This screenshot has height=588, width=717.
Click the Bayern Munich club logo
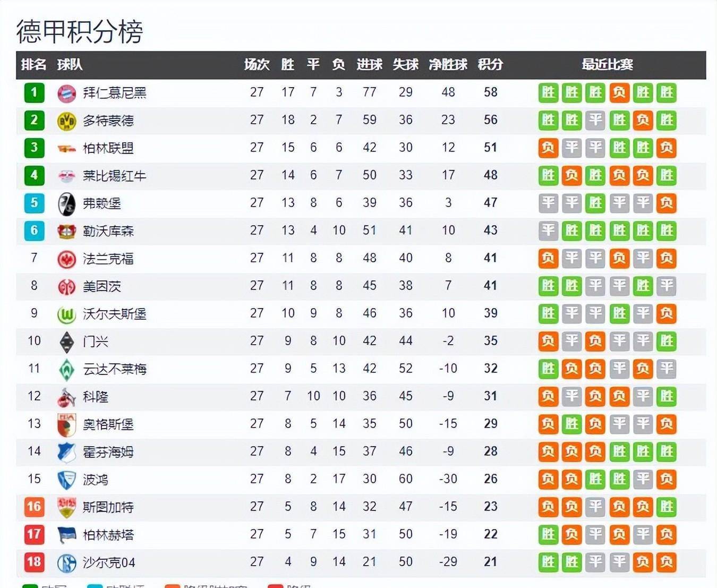(x=66, y=93)
